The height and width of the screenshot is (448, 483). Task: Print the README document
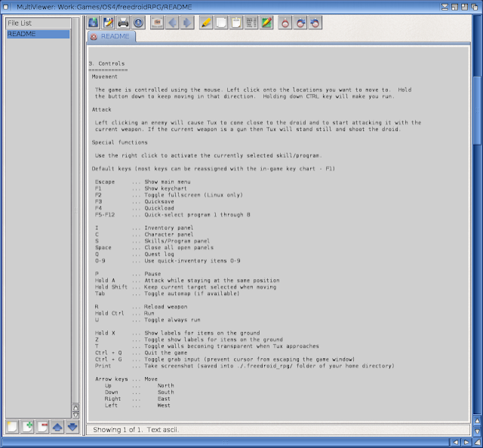point(123,23)
